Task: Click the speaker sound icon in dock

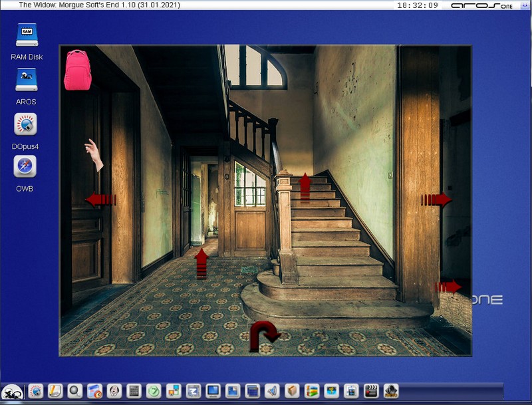Action: tap(272, 391)
